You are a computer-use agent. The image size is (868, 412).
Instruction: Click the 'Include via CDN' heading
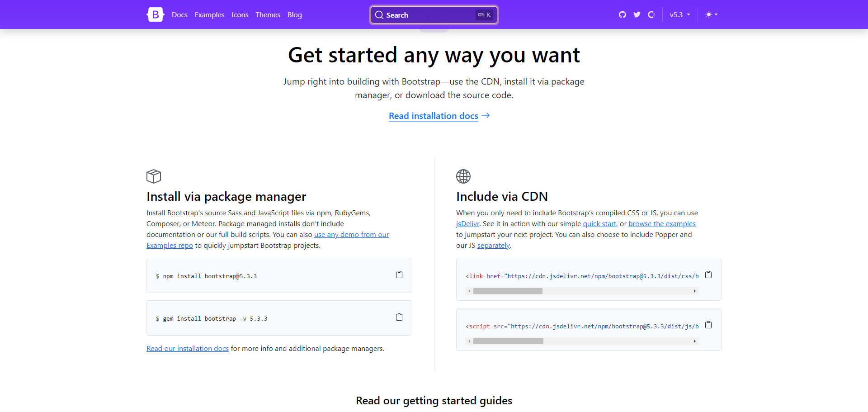(502, 197)
